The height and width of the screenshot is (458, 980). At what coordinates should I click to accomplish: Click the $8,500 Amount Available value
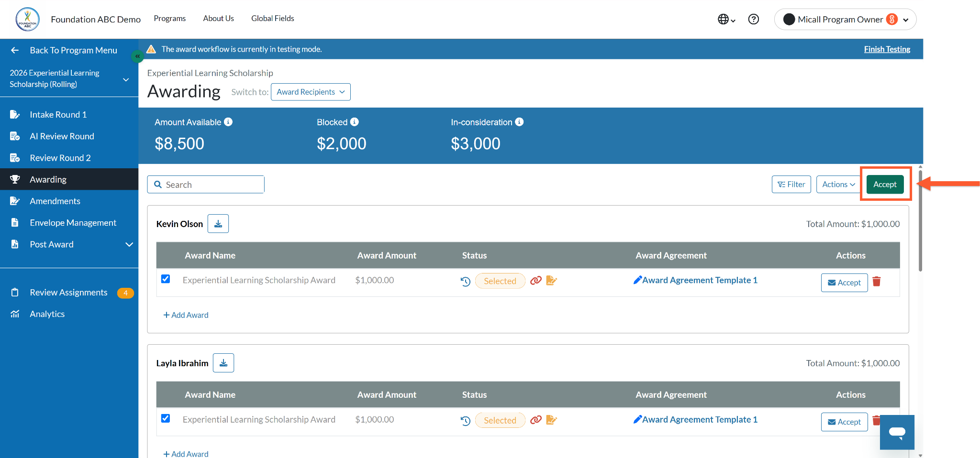(x=179, y=143)
